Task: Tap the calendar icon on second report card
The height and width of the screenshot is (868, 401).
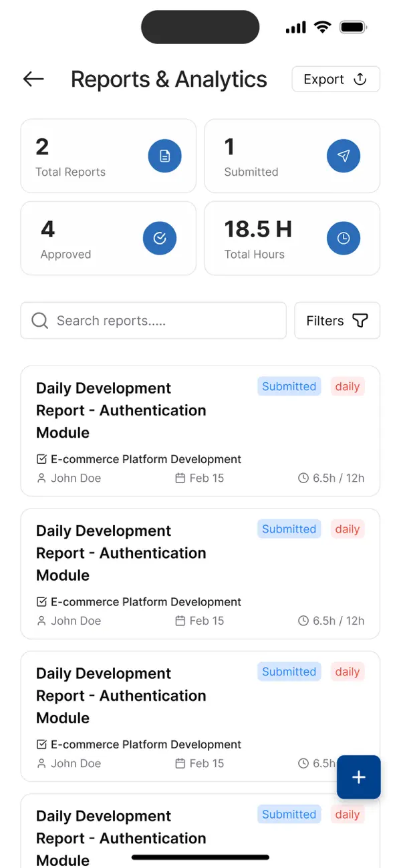Action: click(x=180, y=621)
